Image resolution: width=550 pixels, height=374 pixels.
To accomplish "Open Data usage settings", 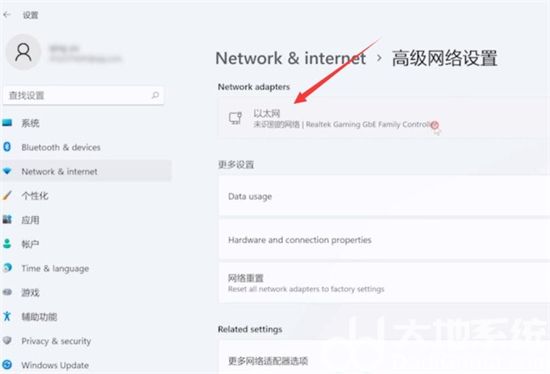I will [x=384, y=196].
